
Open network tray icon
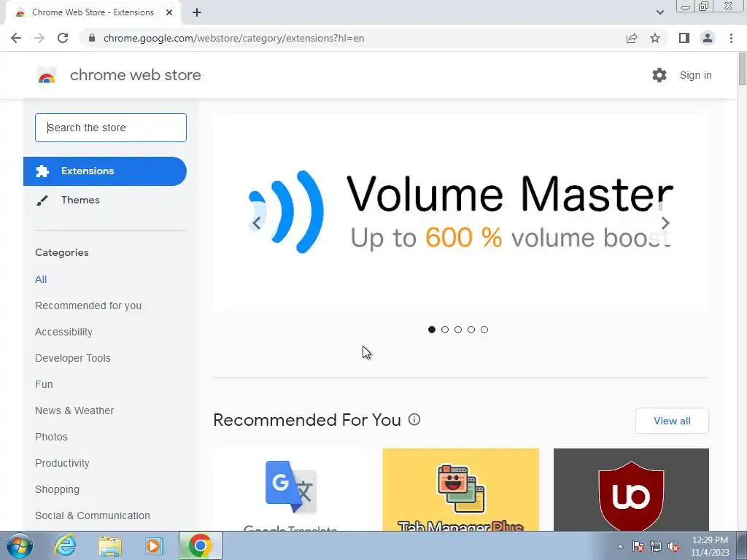click(x=656, y=546)
